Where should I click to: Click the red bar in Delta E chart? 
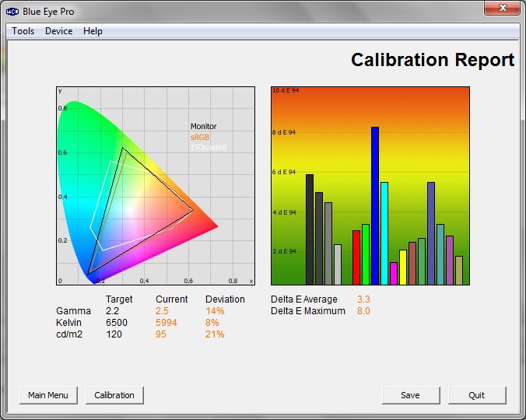point(356,257)
